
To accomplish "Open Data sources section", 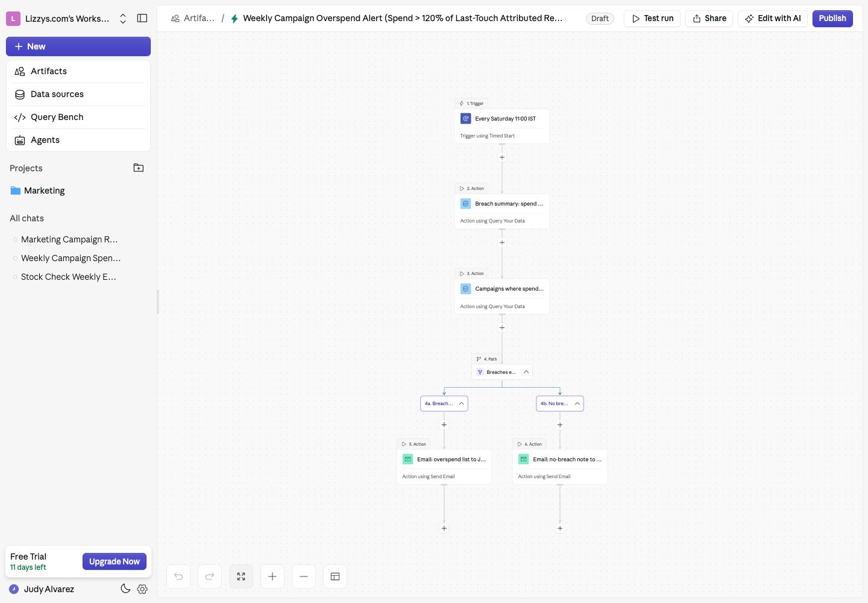I will pyautogui.click(x=78, y=94).
